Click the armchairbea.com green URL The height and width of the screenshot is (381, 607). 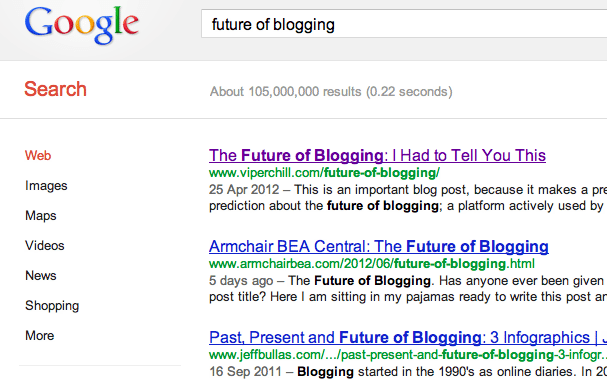[x=372, y=264]
